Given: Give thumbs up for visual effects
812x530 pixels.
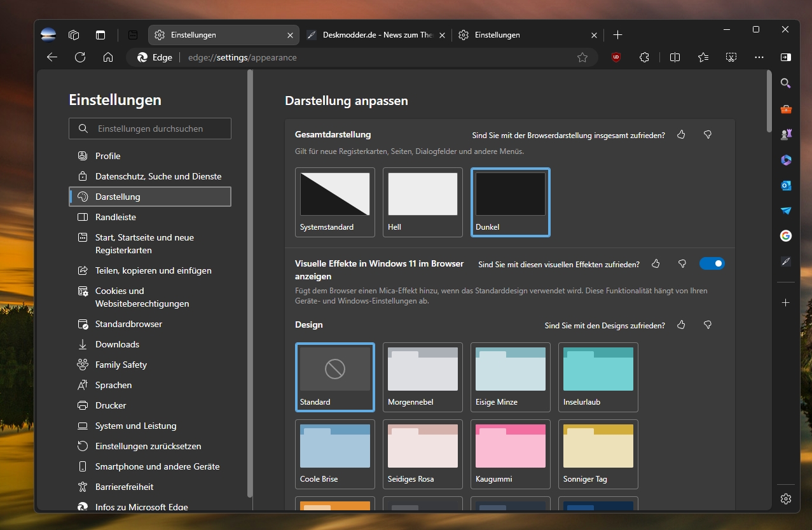Looking at the screenshot, I should click(656, 263).
